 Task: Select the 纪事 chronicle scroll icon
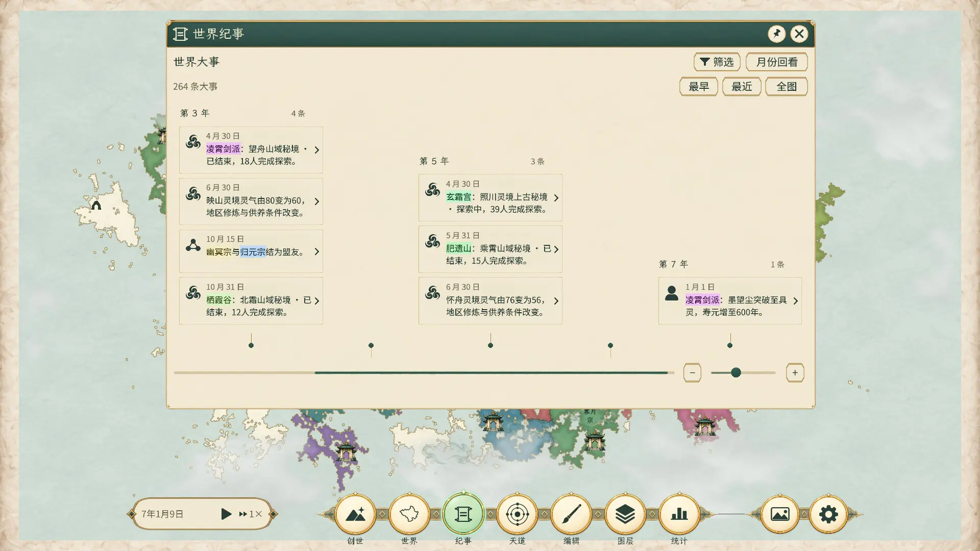click(463, 514)
